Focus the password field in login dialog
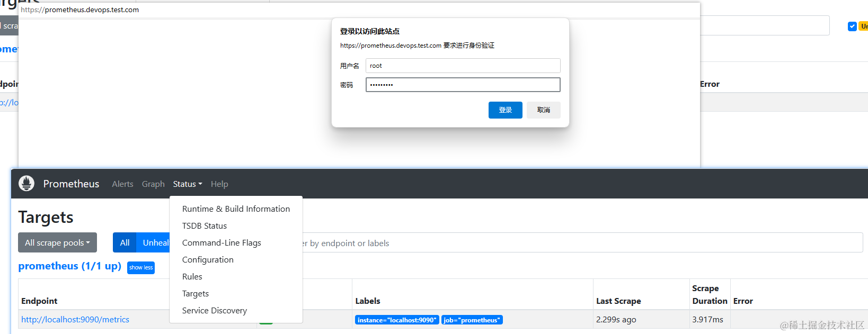Screen dimensions: 868x334 tap(463, 85)
